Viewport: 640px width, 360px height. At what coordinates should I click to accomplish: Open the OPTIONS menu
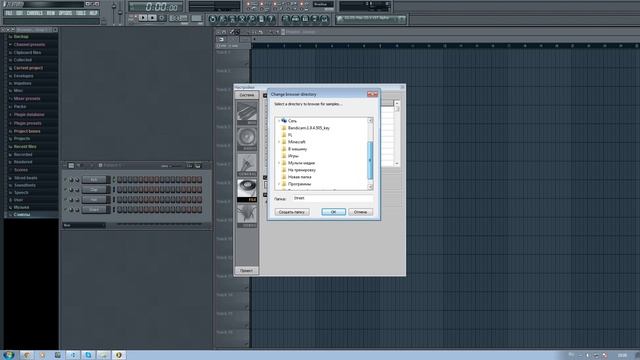65,13
